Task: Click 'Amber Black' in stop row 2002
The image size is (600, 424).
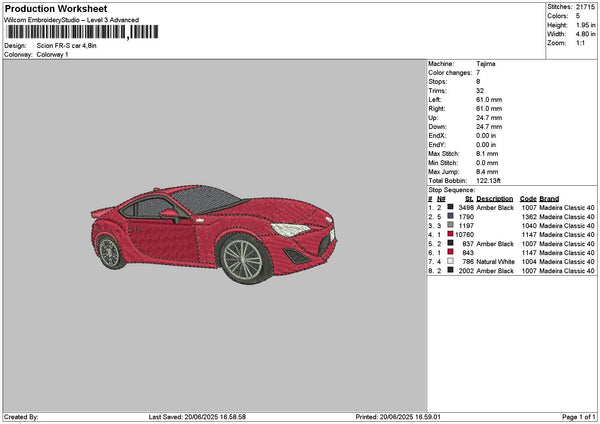Action: coord(495,271)
